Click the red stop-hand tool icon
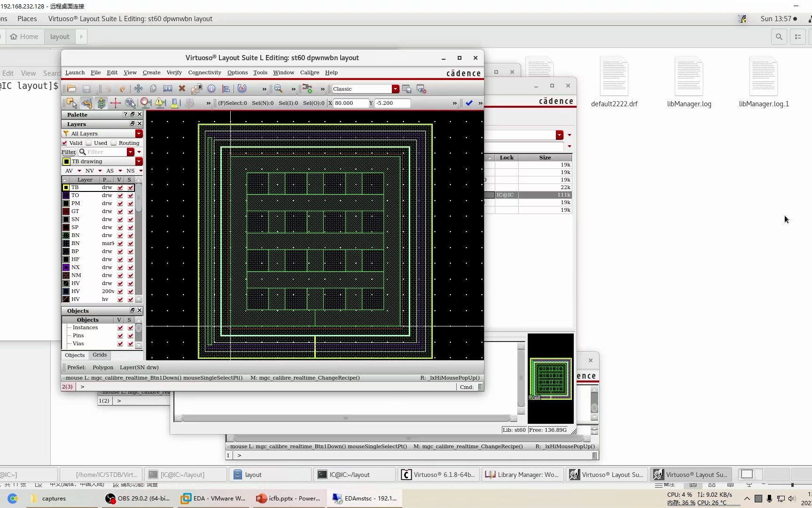This screenshot has height=508, width=812. tap(146, 103)
